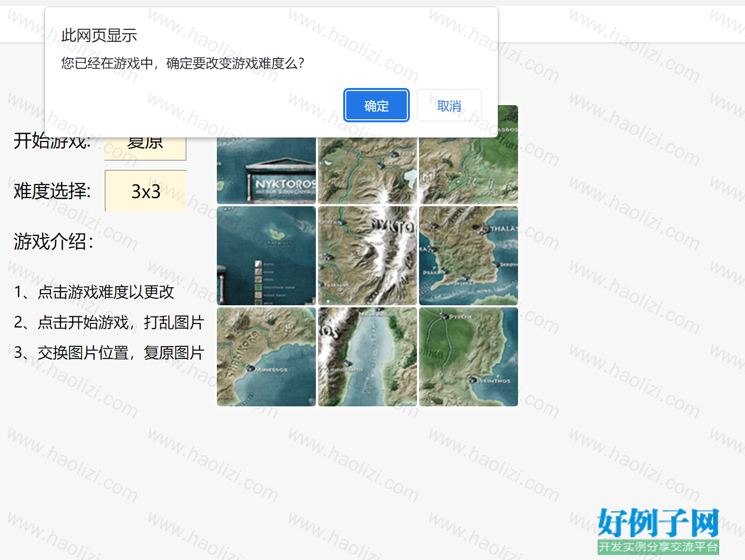The image size is (745, 560).
Task: Select the bottom-middle bay inlet puzzle tile
Action: [x=367, y=357]
